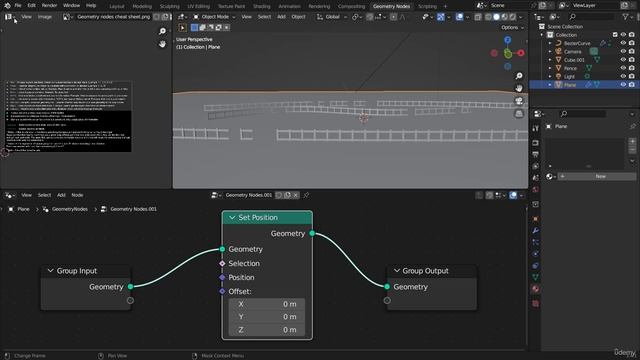Click the pin icon in node editor header
640x360 pixels.
[306, 195]
